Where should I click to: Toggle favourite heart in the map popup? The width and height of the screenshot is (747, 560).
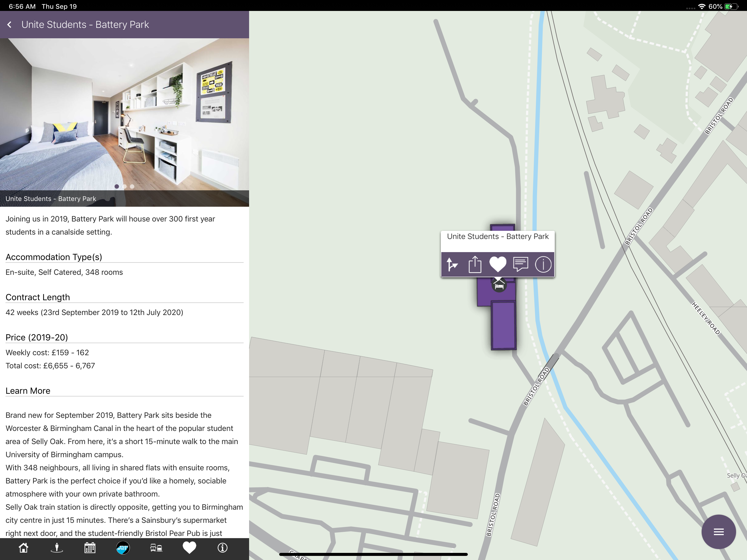click(x=498, y=264)
